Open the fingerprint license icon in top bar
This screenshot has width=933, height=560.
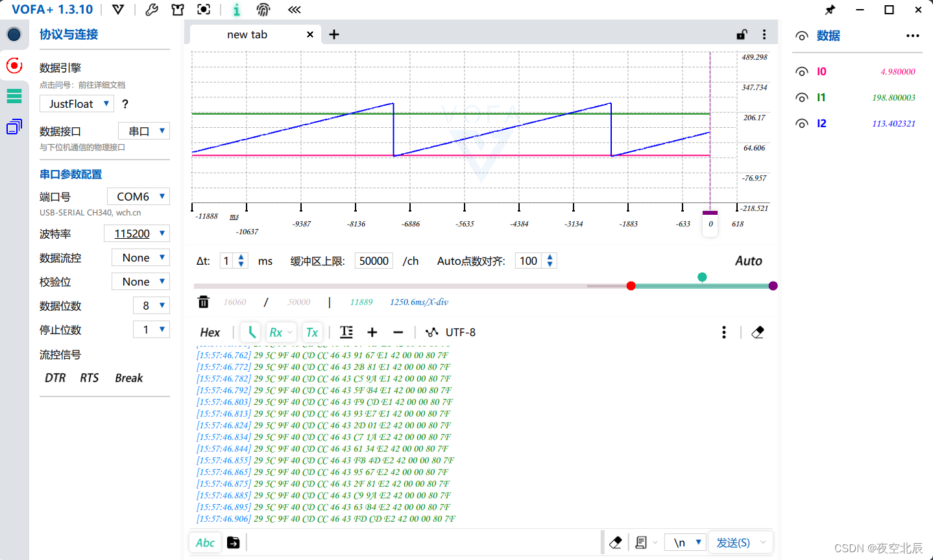(263, 9)
